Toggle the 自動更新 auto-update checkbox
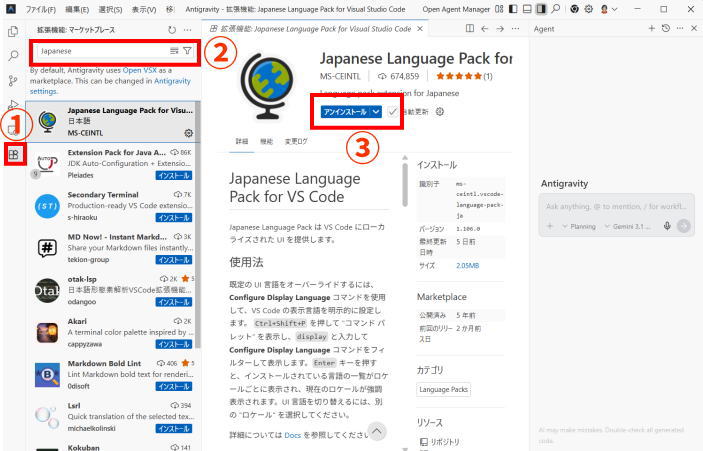This screenshot has height=451, width=703. pyautogui.click(x=393, y=112)
